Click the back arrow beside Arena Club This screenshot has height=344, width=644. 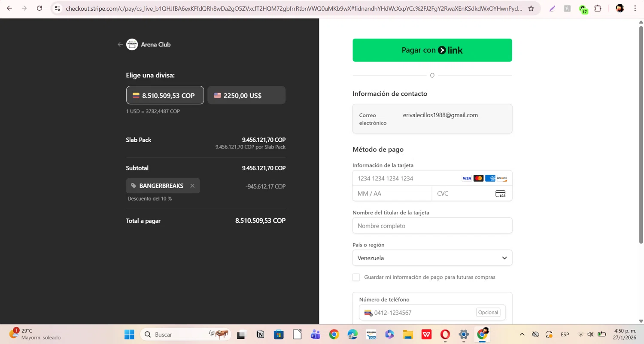120,45
